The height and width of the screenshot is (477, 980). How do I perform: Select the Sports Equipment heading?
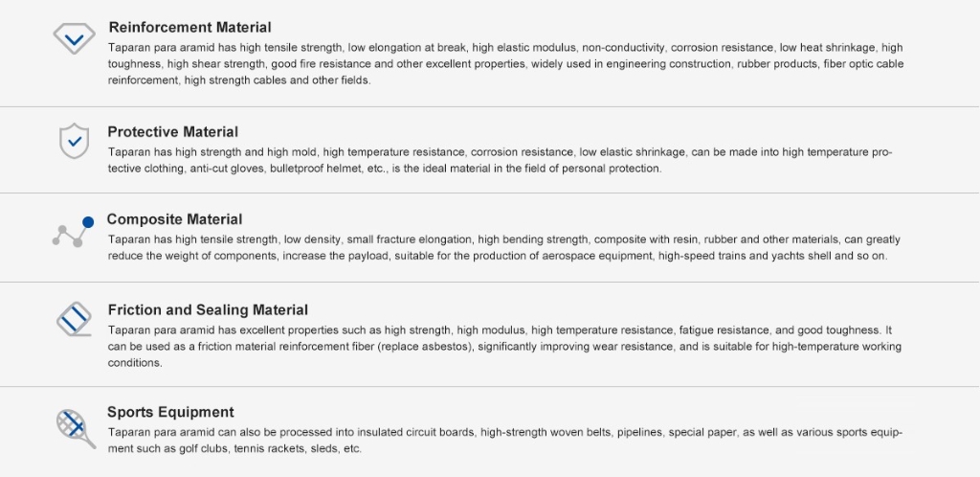click(x=170, y=413)
